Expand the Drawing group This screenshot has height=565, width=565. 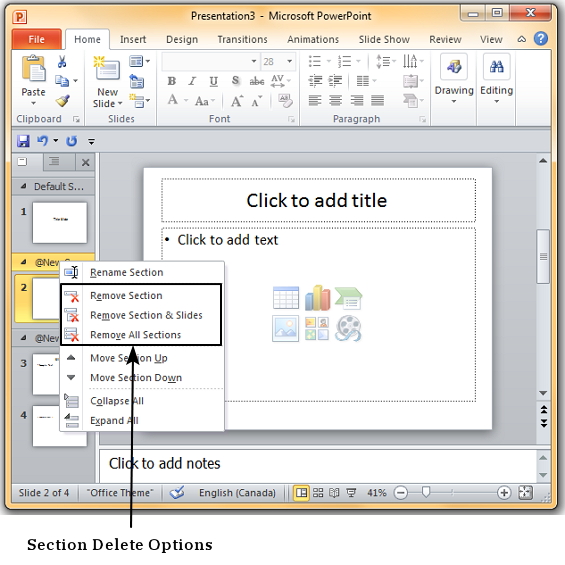point(454,79)
